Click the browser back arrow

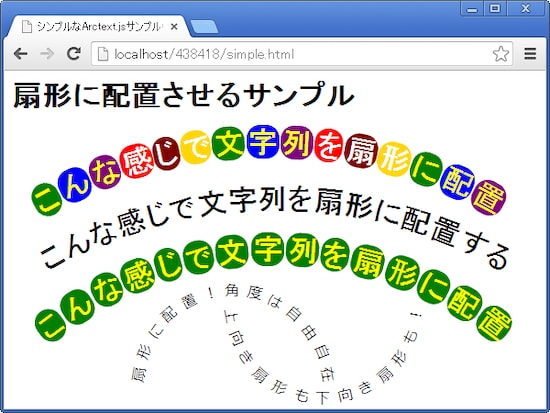tap(20, 54)
